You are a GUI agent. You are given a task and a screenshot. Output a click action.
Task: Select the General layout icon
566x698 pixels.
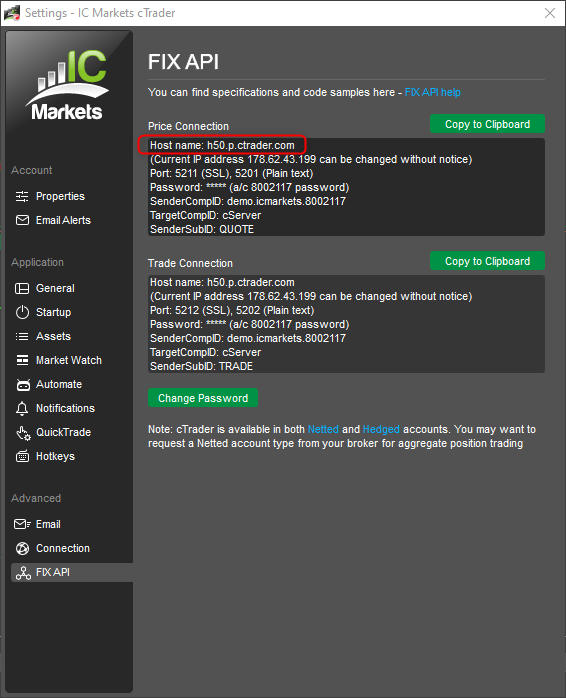tap(22, 288)
